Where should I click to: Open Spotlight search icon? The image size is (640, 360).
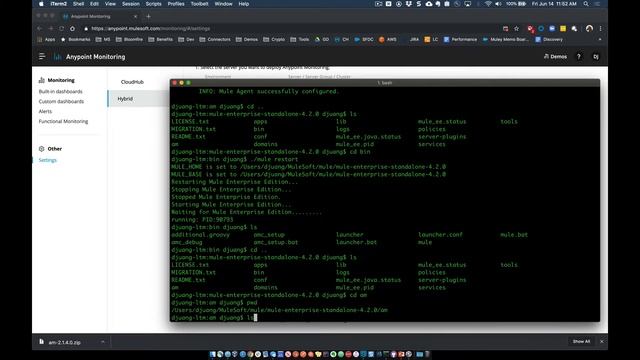586,4
